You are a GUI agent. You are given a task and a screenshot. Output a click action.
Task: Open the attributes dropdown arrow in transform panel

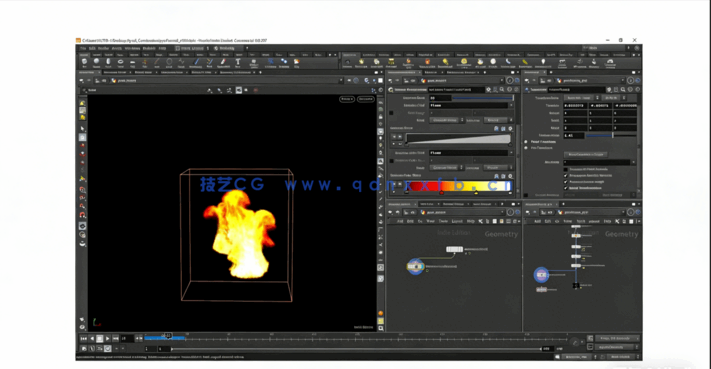point(633,162)
